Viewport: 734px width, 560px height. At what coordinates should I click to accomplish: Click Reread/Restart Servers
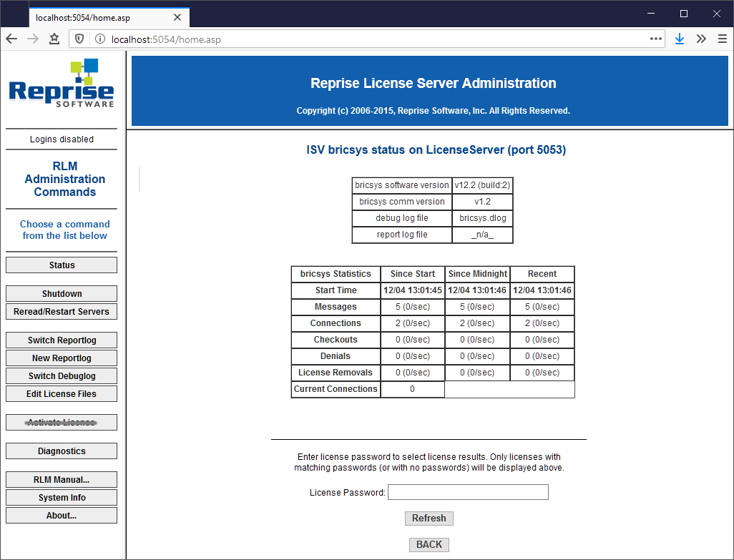[x=62, y=312]
